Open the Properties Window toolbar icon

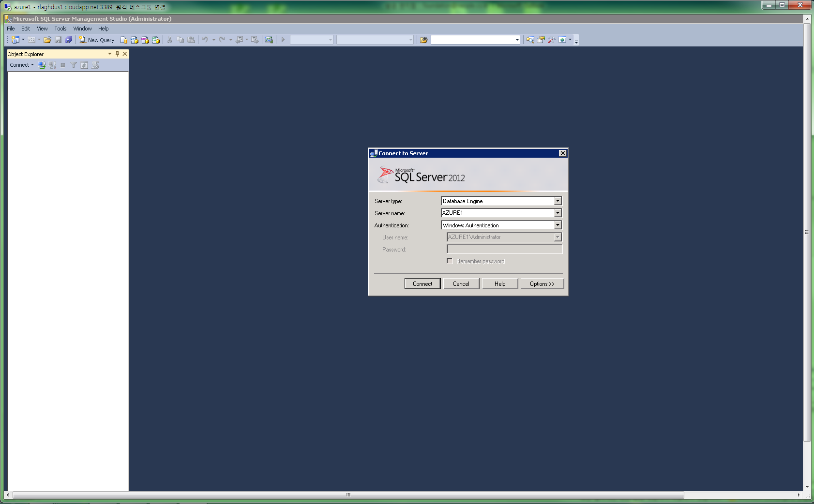pyautogui.click(x=541, y=40)
